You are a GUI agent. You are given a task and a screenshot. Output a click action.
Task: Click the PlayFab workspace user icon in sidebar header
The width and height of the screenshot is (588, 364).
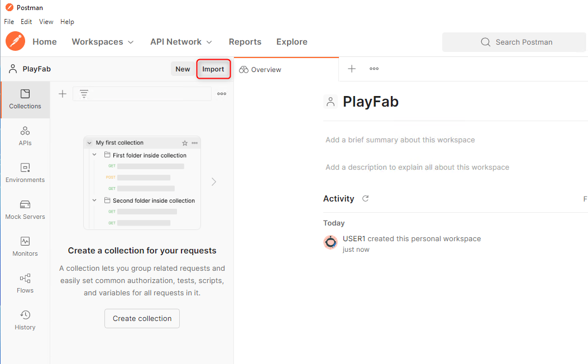click(x=13, y=69)
